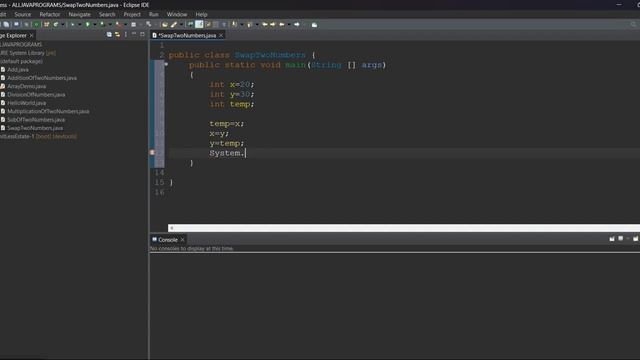This screenshot has height=360, width=640.
Task: Place cursor on the 'temp=x;' line
Action: [227, 124]
